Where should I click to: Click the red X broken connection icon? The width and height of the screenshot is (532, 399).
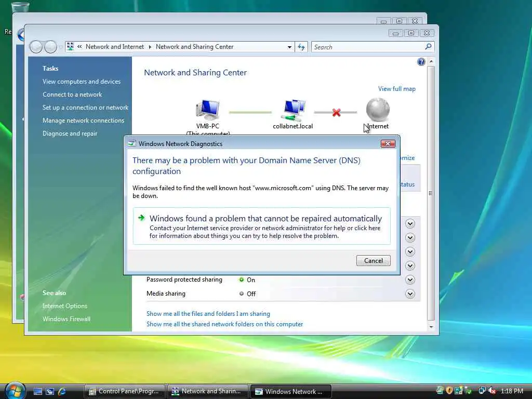336,112
